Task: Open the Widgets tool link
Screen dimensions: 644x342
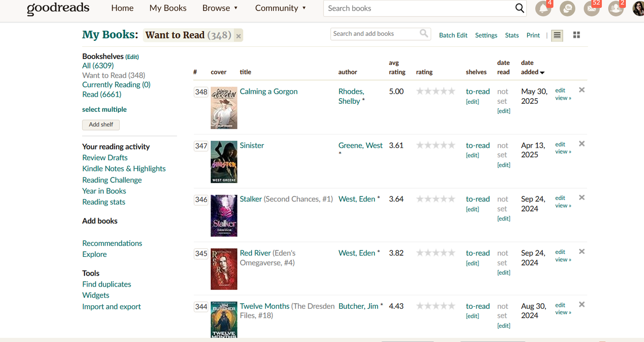Action: (x=96, y=295)
